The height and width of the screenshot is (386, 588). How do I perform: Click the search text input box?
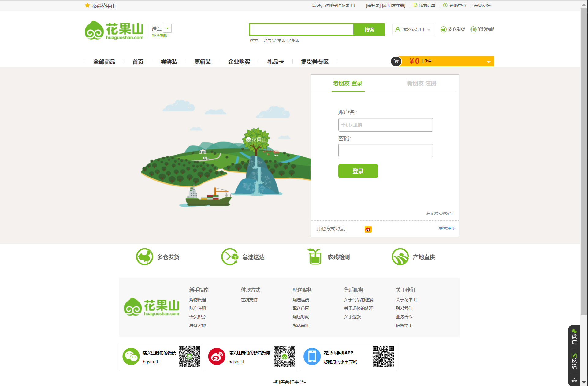pyautogui.click(x=302, y=30)
